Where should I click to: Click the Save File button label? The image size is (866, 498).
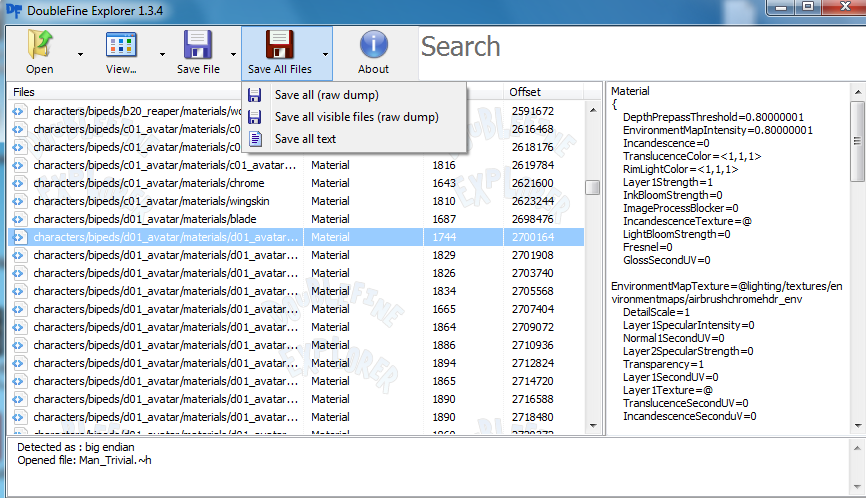coord(198,69)
